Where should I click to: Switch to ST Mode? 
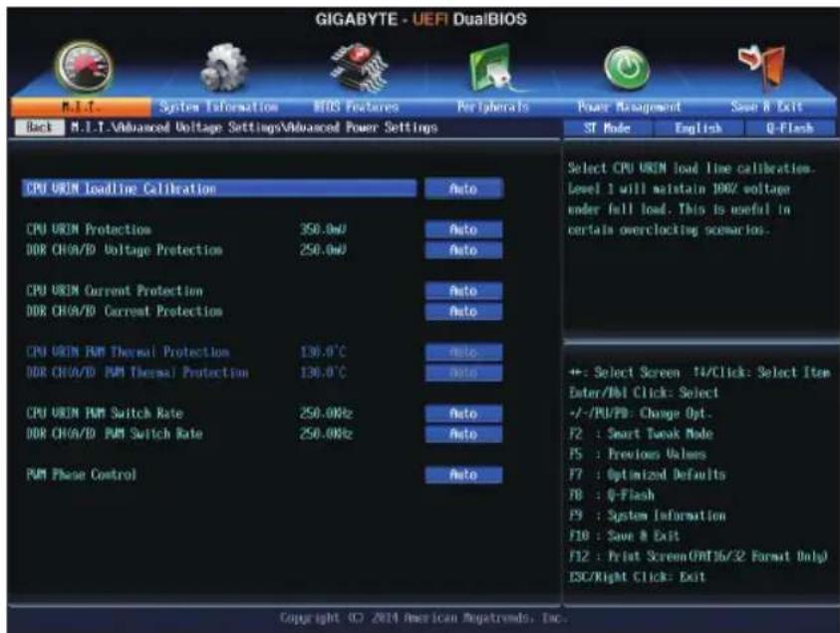pyautogui.click(x=608, y=129)
